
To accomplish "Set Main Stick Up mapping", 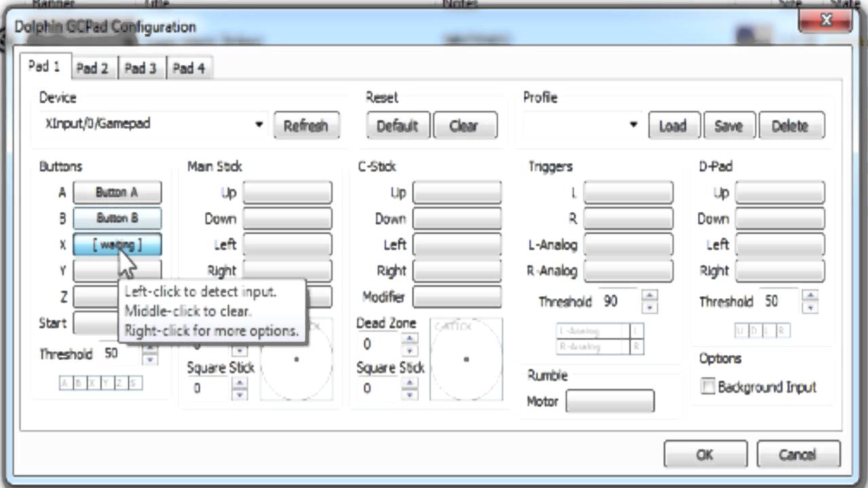I will coord(288,192).
